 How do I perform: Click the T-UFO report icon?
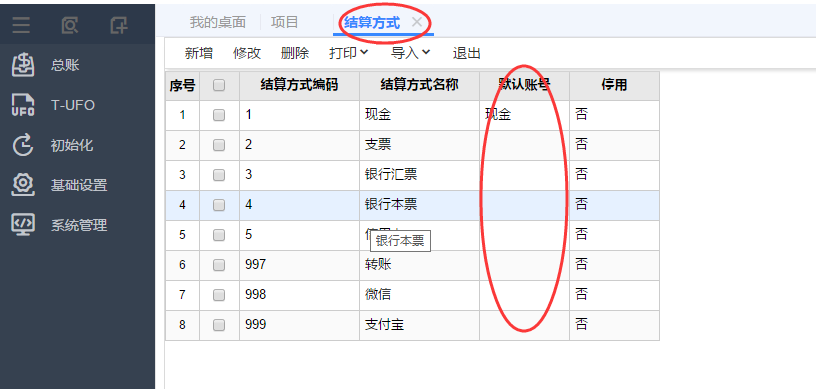pos(23,105)
